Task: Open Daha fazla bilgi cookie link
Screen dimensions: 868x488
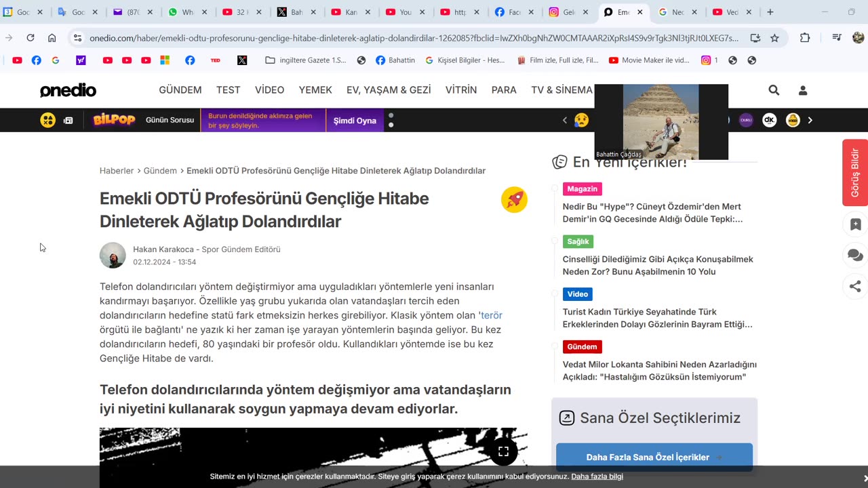Action: point(597,476)
